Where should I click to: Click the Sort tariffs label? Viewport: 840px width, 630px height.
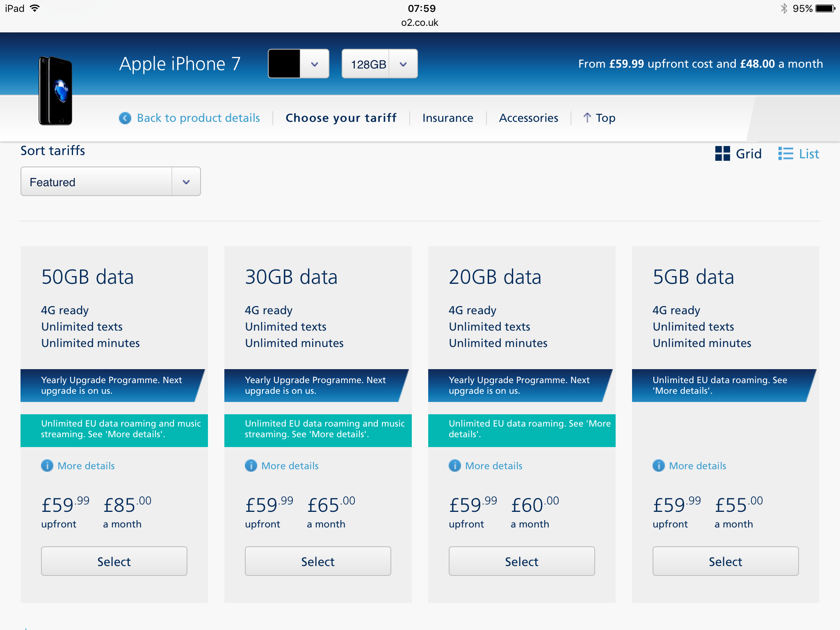(x=53, y=151)
